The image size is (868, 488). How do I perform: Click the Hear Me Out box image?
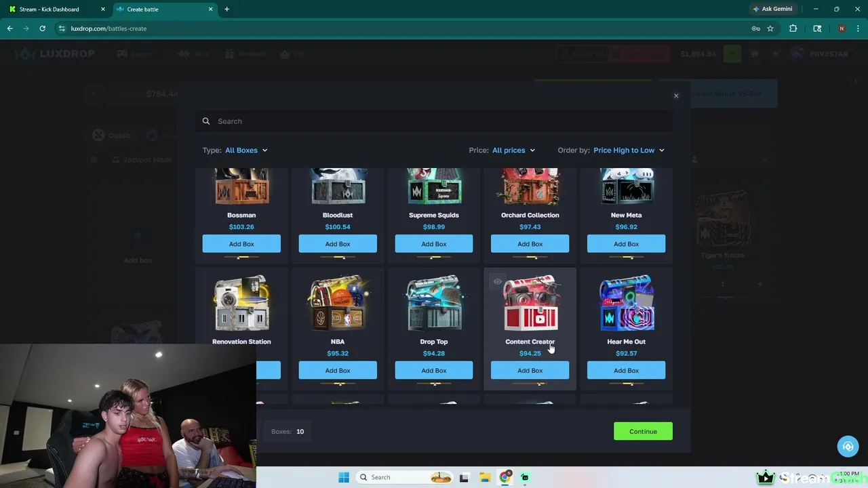click(x=627, y=303)
